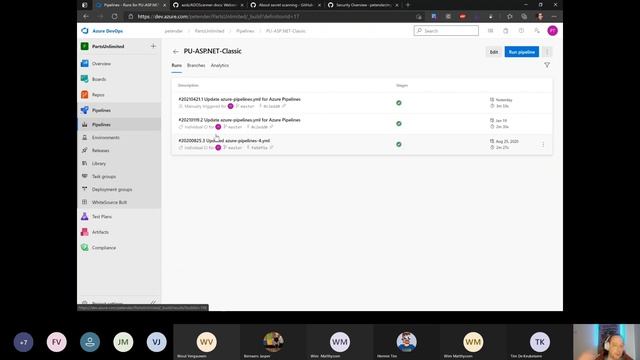Switch to the About secret scanning GitHub tab
Screen dimensions: 640x360
pos(285,5)
